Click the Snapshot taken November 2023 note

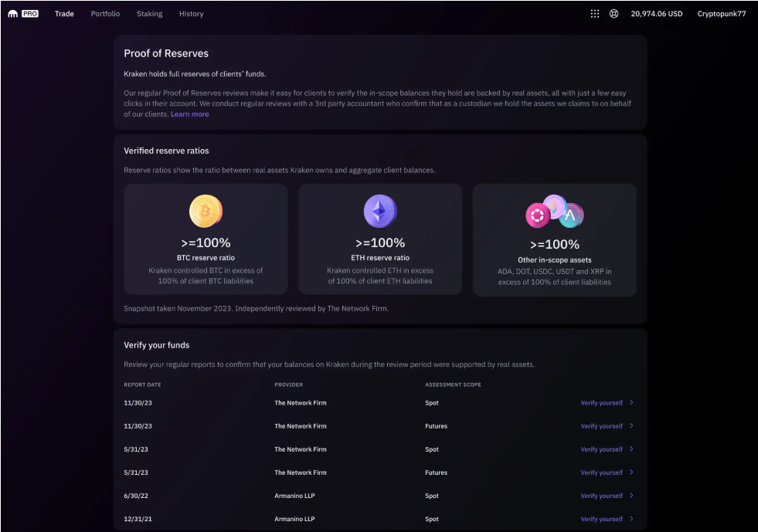pos(257,308)
